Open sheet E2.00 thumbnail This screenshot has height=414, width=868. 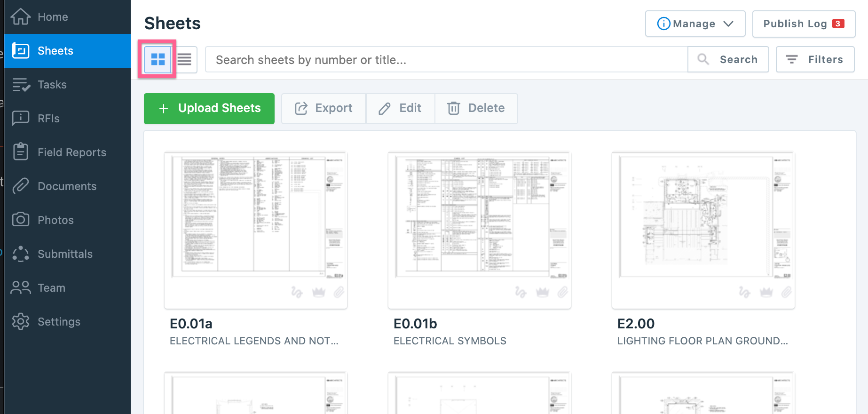(703, 230)
